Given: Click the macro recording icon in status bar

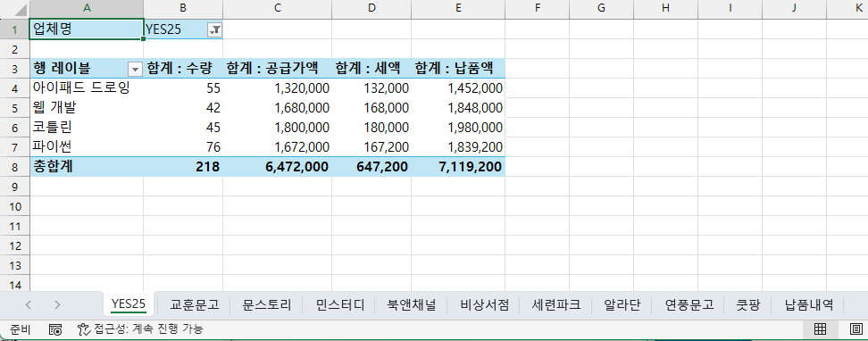Looking at the screenshot, I should click(x=54, y=330).
